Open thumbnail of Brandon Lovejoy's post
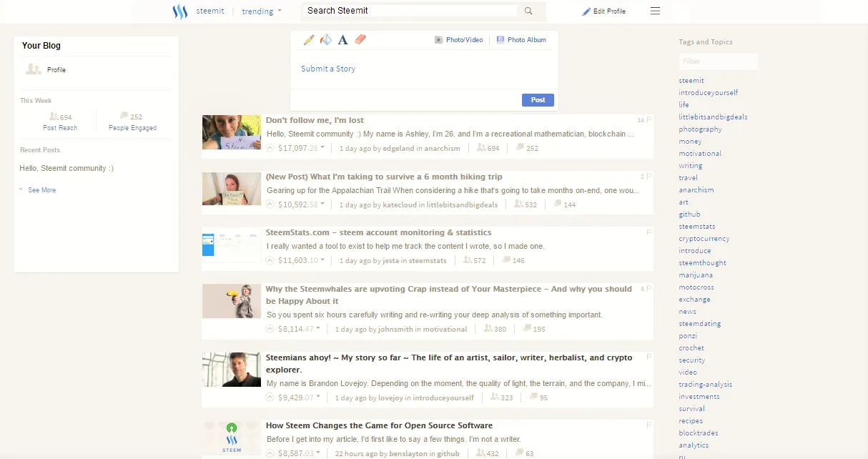Viewport: 868px width, 459px height. pos(232,370)
